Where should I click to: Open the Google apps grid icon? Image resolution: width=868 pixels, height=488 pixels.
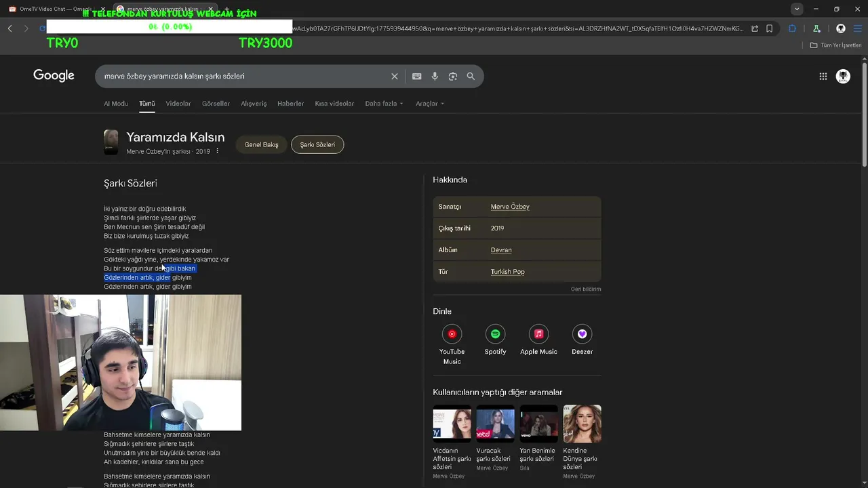823,77
